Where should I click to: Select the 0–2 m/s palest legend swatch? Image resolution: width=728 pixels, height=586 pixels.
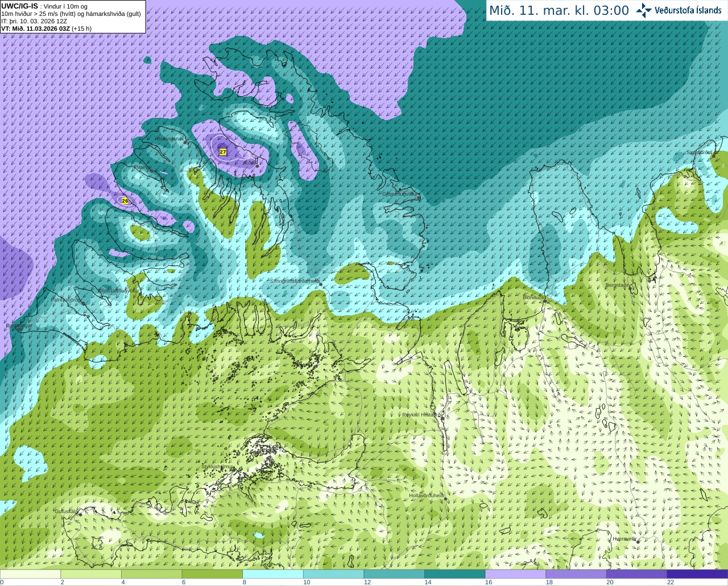[30, 574]
